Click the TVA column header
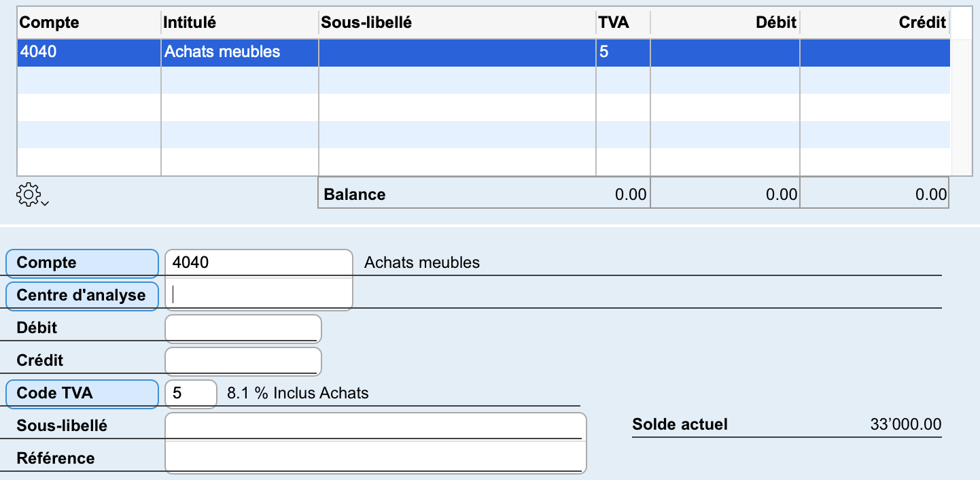This screenshot has height=480, width=980. [x=623, y=22]
